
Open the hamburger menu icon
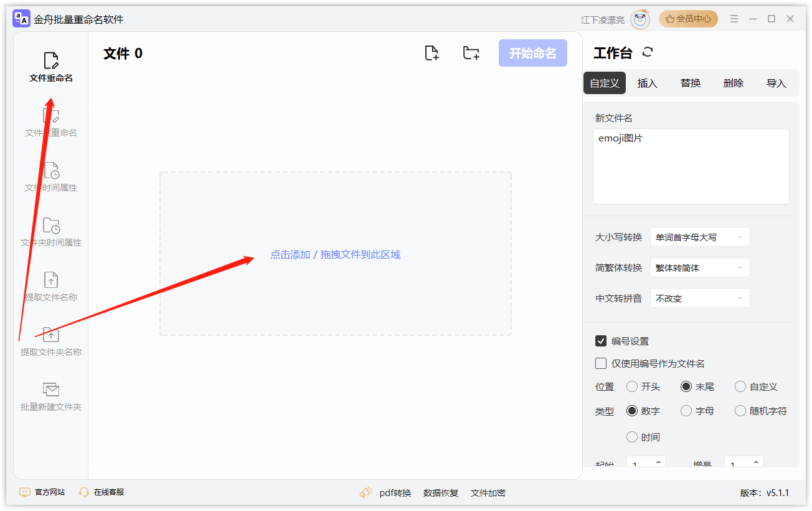(735, 19)
